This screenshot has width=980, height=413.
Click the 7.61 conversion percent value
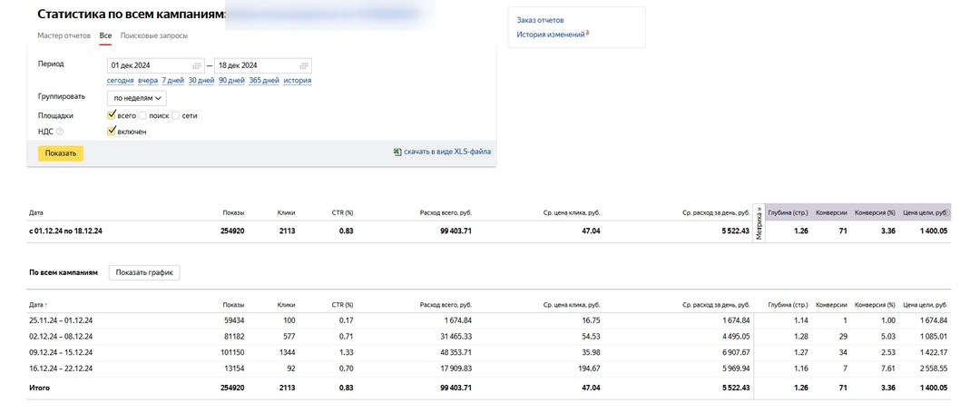(x=888, y=369)
